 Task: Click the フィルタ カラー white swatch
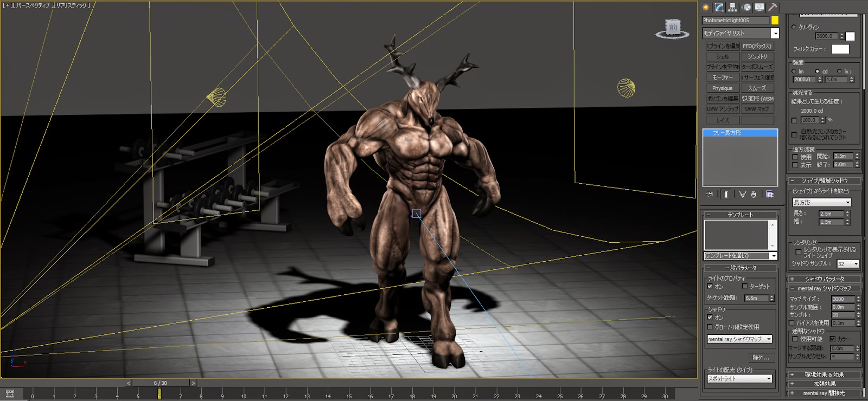(x=840, y=49)
